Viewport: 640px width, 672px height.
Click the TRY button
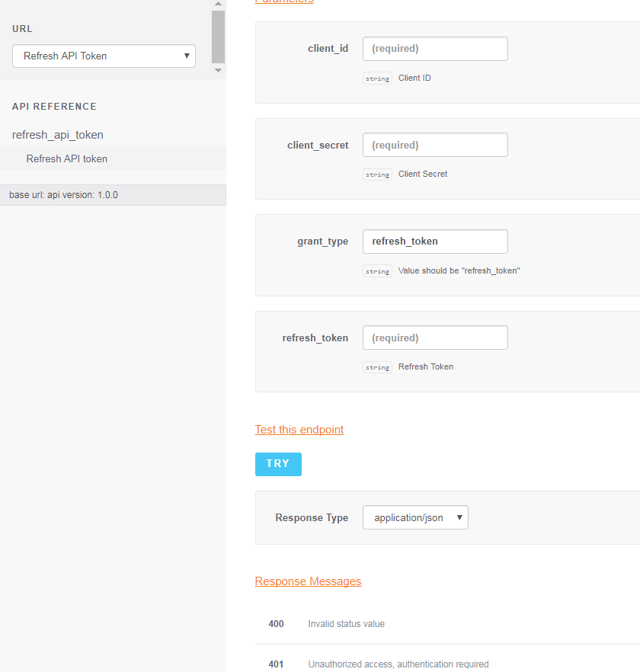278,464
